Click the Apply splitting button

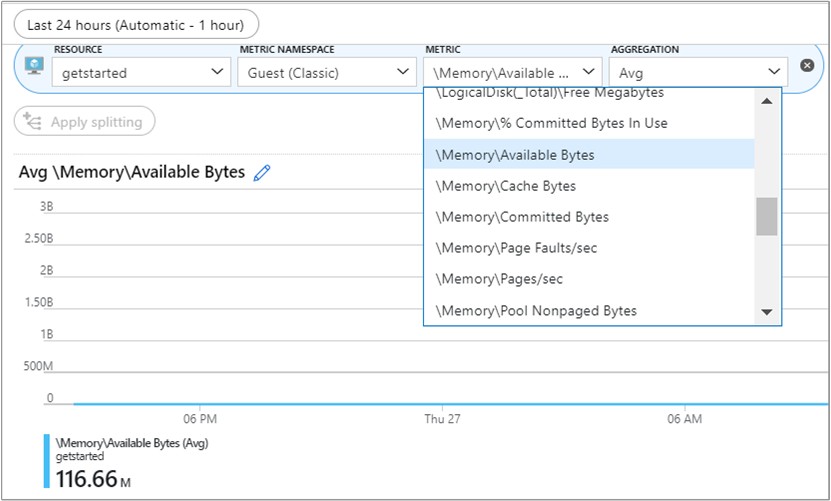click(x=85, y=121)
